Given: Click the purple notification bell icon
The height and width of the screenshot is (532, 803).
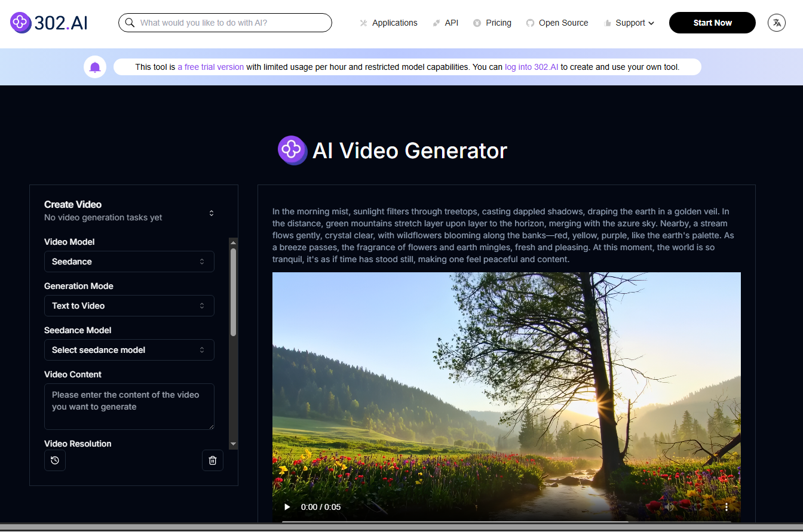Looking at the screenshot, I should [x=95, y=67].
